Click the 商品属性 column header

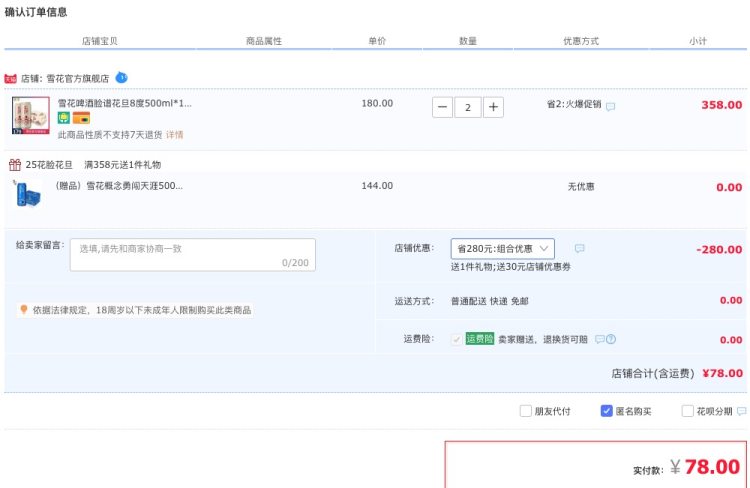click(264, 41)
